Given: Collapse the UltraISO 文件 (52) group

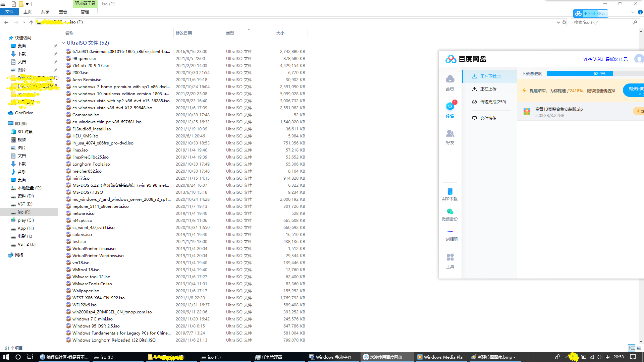Looking at the screenshot, I should (63, 43).
